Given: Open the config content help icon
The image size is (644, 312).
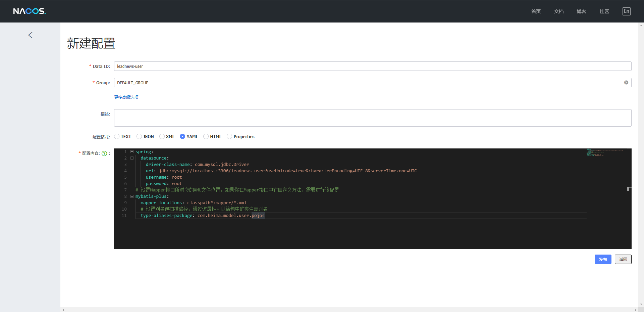Looking at the screenshot, I should 104,153.
